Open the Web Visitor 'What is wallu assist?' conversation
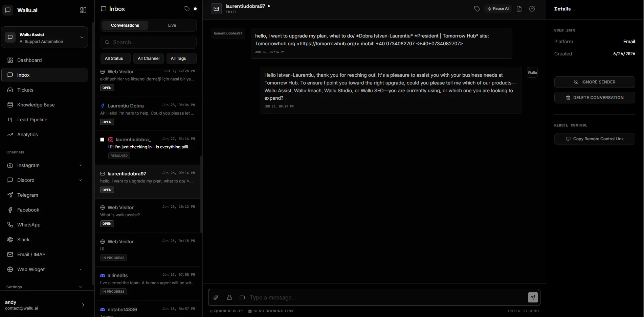Screen dimensions: 644x317 [x=148, y=216]
